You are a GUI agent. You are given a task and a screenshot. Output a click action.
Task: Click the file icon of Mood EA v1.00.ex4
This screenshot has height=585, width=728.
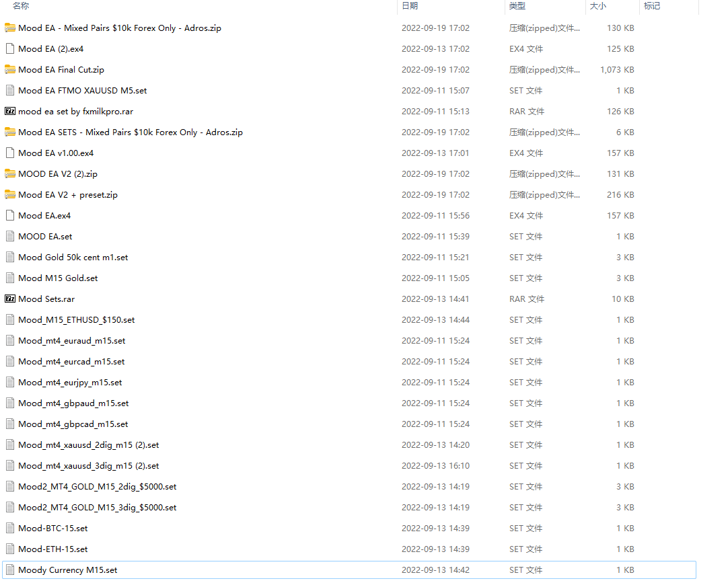click(10, 153)
